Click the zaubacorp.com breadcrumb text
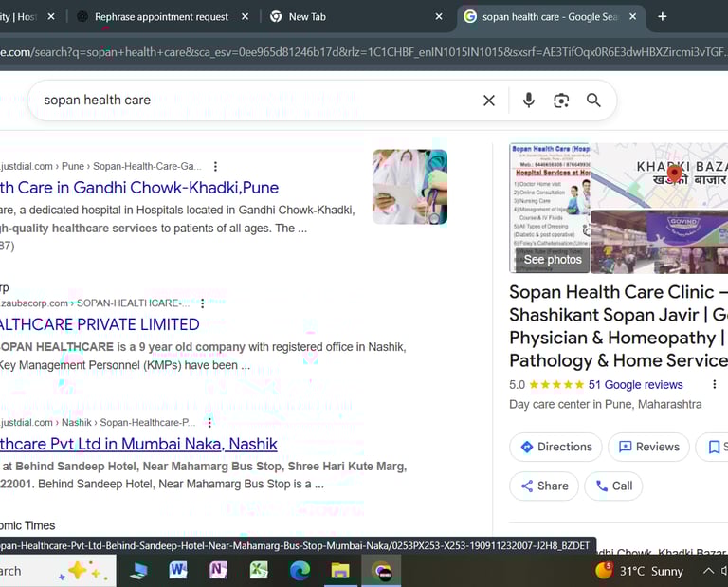Image resolution: width=728 pixels, height=587 pixels. click(x=95, y=303)
